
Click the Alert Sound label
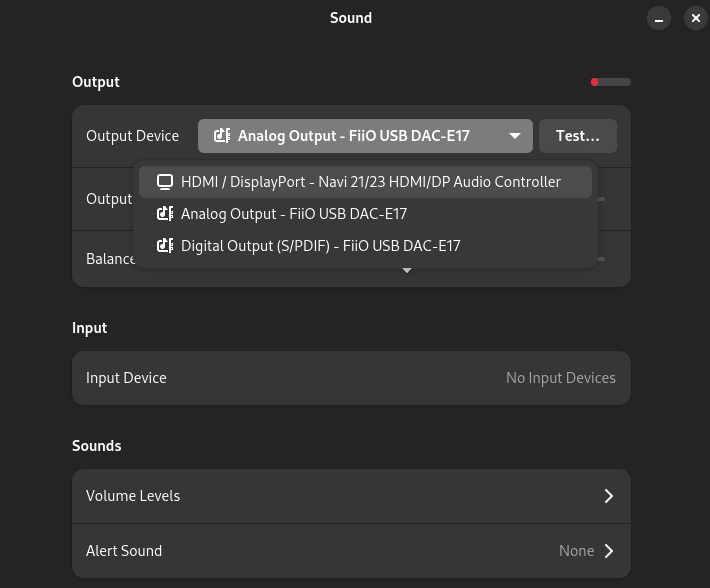pyautogui.click(x=124, y=551)
